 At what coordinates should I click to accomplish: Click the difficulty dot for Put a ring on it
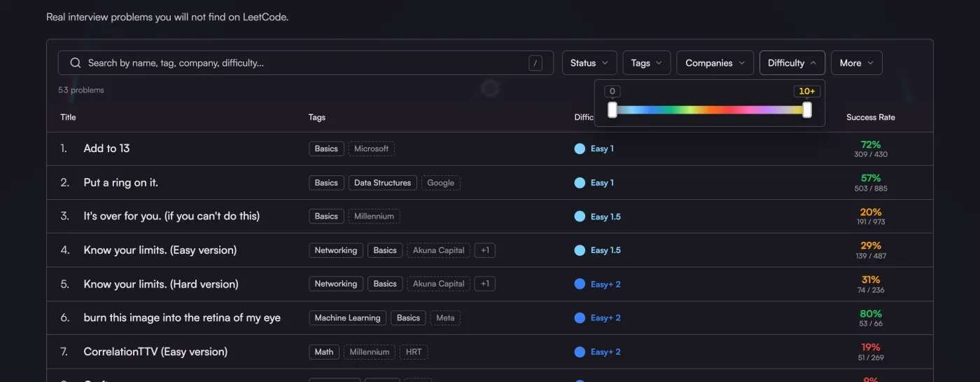(580, 183)
